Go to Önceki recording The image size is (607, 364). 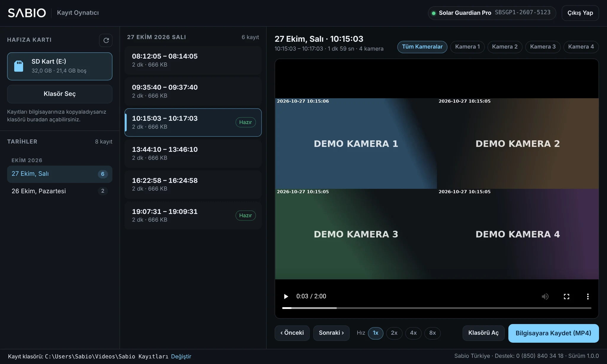pyautogui.click(x=292, y=333)
